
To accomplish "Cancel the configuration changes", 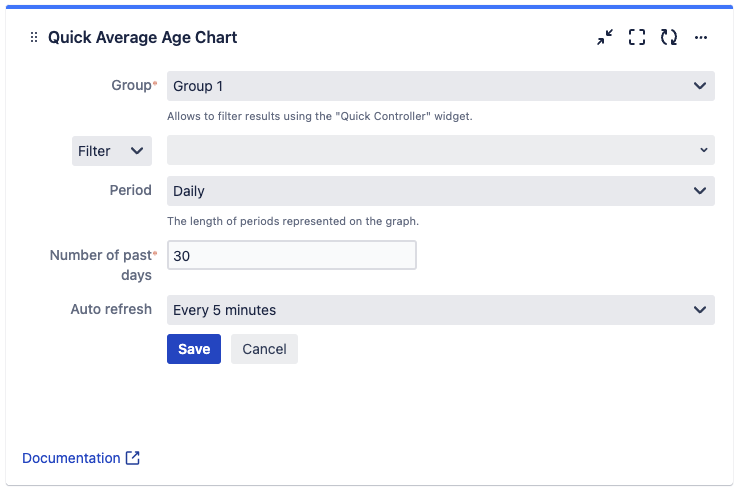I will (x=264, y=349).
